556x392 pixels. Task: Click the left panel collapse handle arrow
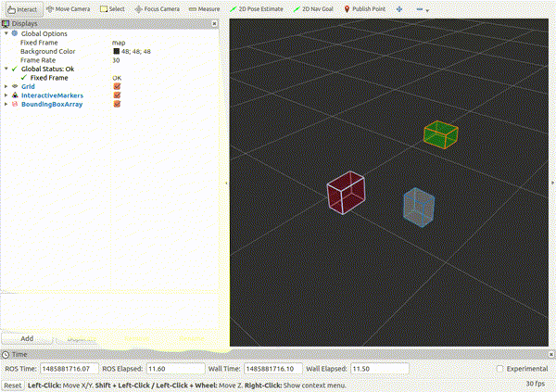pos(227,183)
